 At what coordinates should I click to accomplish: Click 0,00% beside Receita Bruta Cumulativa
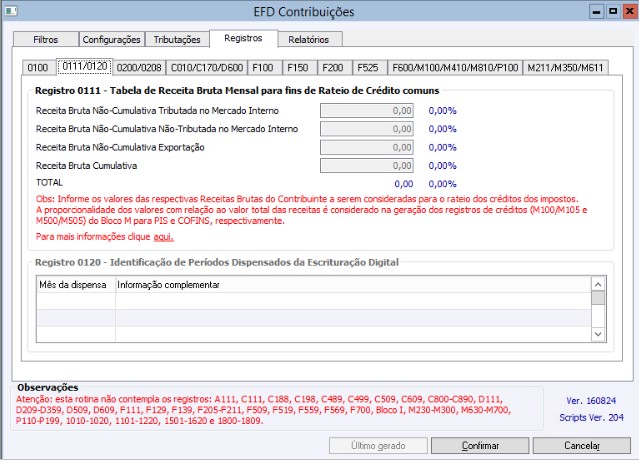pos(442,165)
